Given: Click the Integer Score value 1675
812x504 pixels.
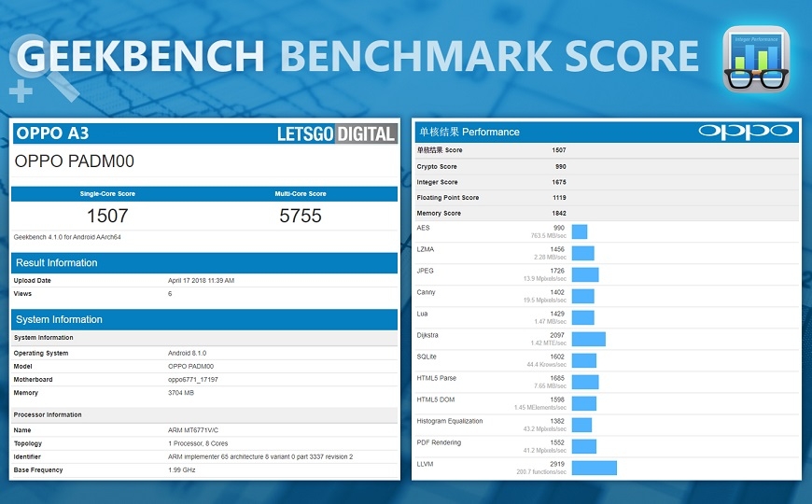Looking at the screenshot, I should [559, 182].
